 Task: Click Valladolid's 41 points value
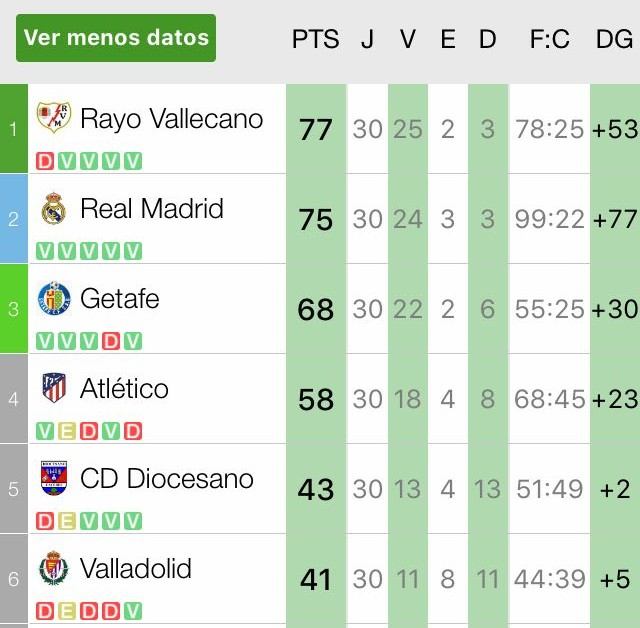(316, 579)
